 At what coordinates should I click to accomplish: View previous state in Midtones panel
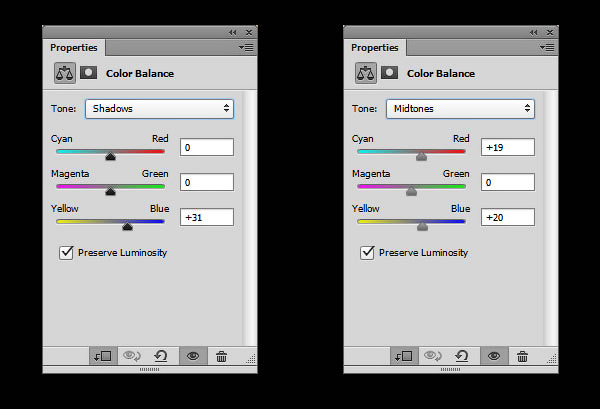click(432, 357)
